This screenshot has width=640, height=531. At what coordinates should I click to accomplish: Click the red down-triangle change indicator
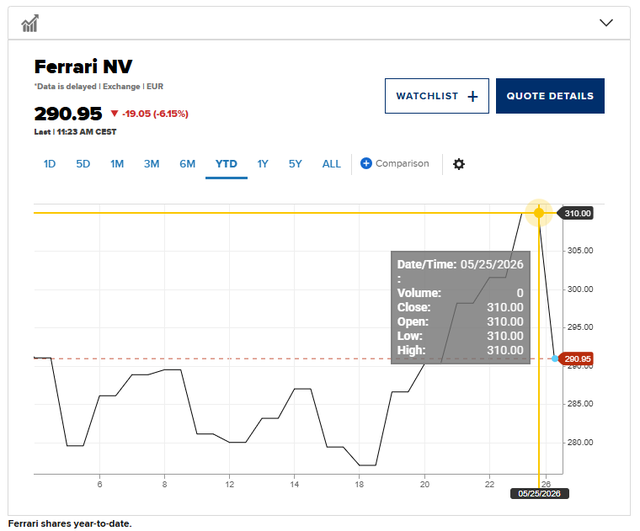114,113
